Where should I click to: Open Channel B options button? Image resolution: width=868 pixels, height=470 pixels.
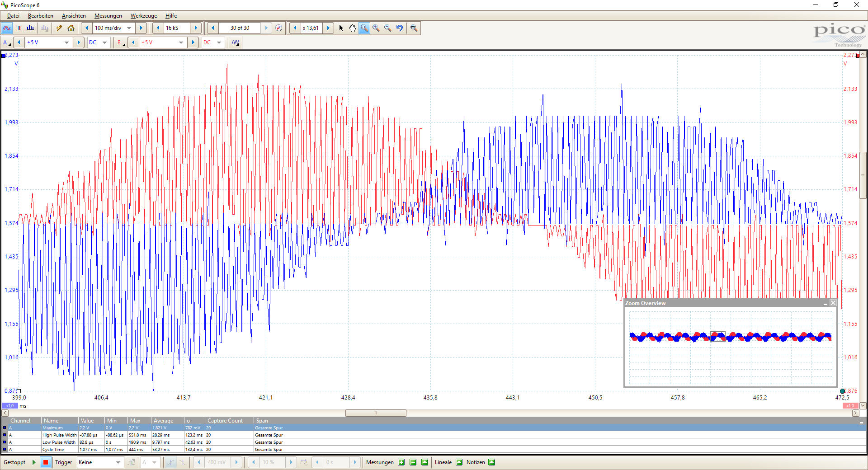(x=121, y=42)
